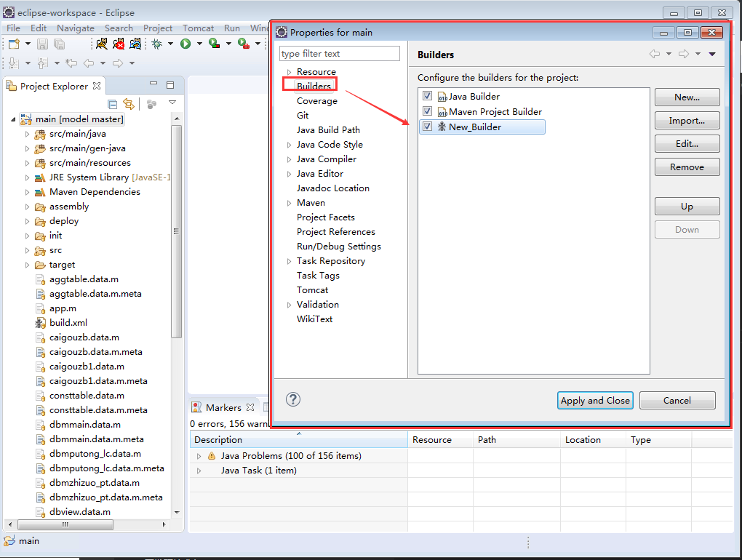Uncheck the Java Builder checkbox
This screenshot has height=560, width=742.
click(427, 96)
